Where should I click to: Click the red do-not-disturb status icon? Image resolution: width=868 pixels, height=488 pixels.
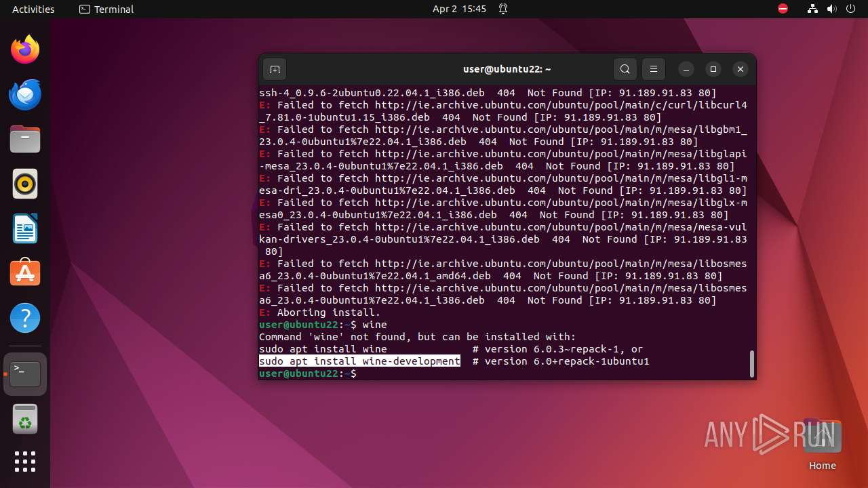click(x=783, y=9)
